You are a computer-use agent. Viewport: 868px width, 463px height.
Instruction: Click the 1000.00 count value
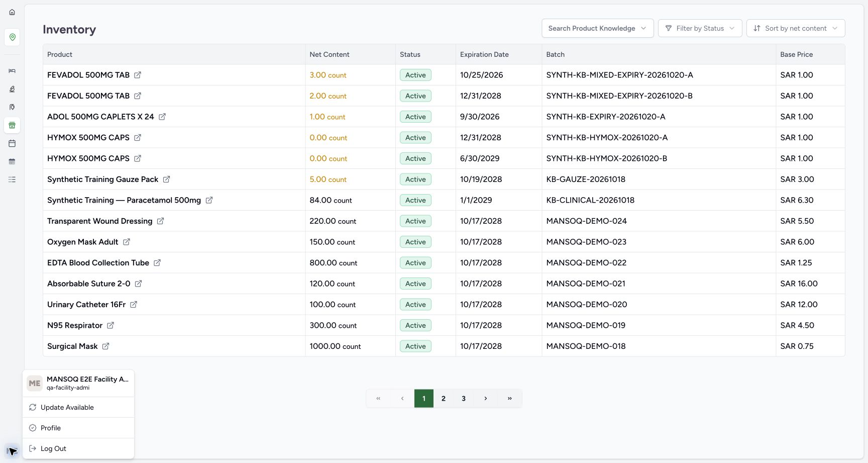tap(335, 346)
